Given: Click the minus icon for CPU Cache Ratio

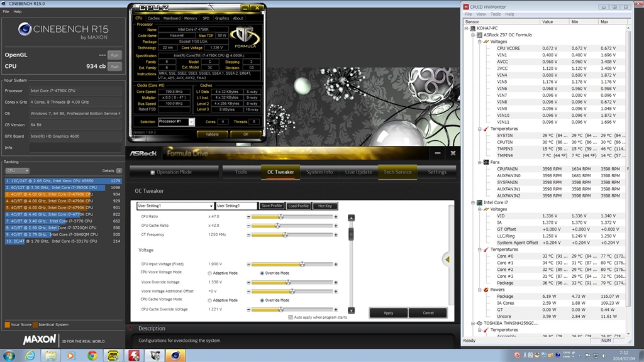Looking at the screenshot, I should (248, 225).
